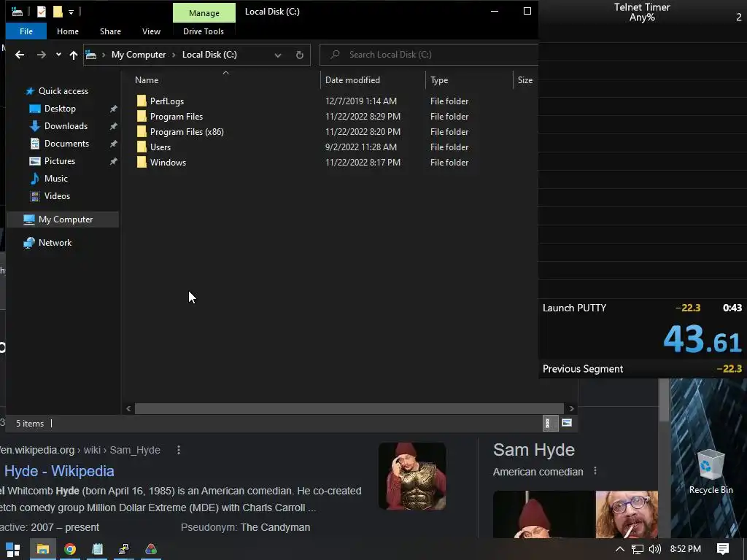Switch to Details view layout button

550,423
